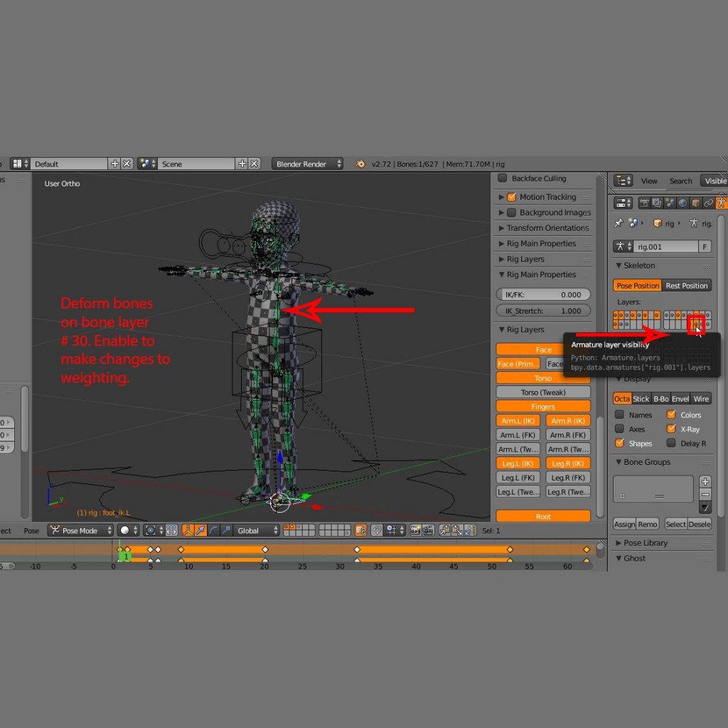
Task: Disable the X-Ray checkbox
Action: click(671, 429)
